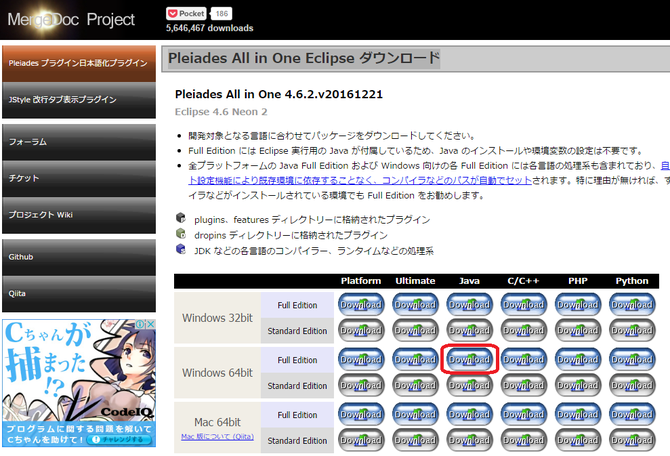The image size is (670, 456).
Task: Download Windows 64bit Full Edition PHP
Action: (578, 359)
